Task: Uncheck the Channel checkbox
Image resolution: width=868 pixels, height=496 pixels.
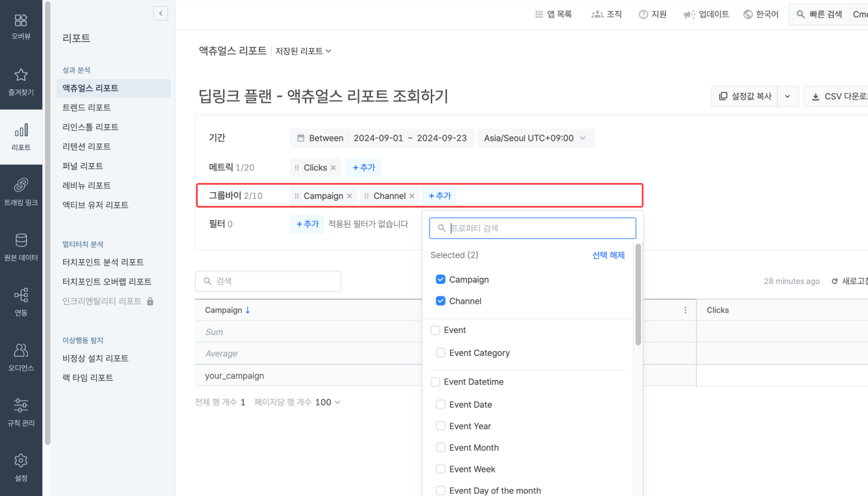Action: pos(441,301)
